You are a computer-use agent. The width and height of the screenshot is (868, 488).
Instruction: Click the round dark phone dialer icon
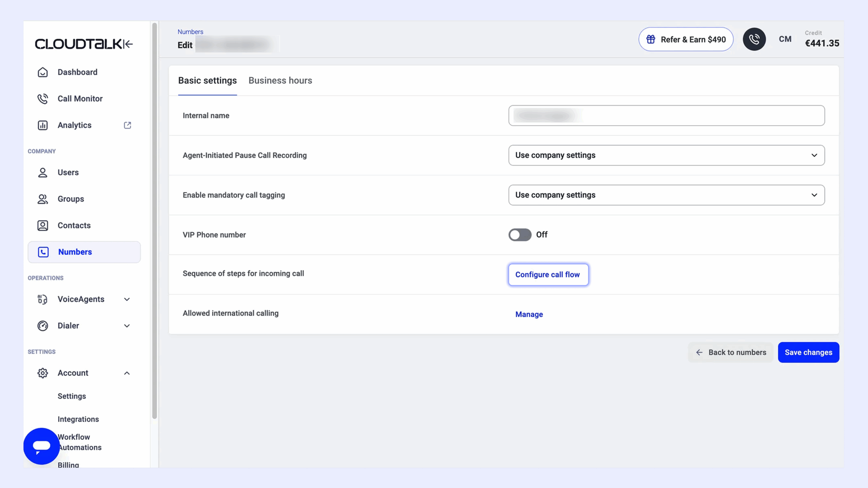pyautogui.click(x=754, y=39)
